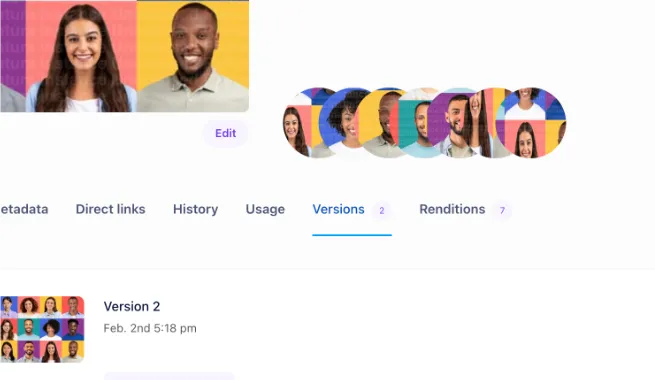655x380 pixels.
Task: Select the rightmost circular rendition thumbnail
Action: pos(531,123)
